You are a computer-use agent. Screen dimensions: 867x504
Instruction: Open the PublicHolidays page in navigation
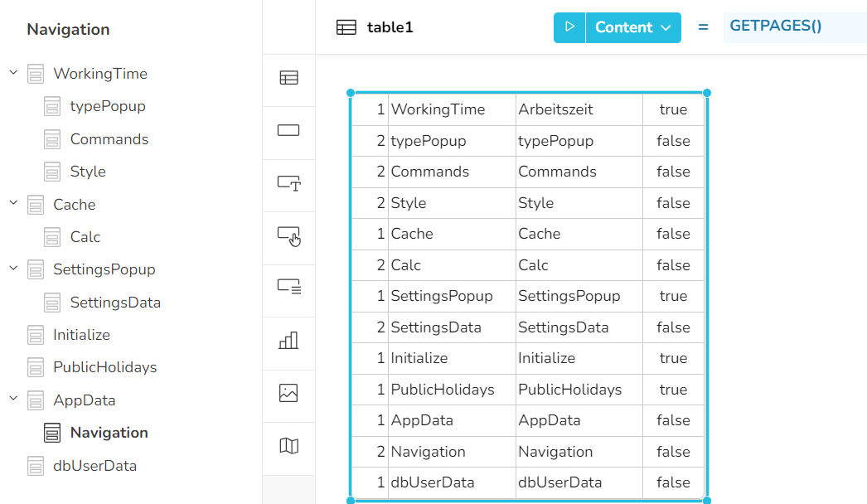tap(104, 367)
